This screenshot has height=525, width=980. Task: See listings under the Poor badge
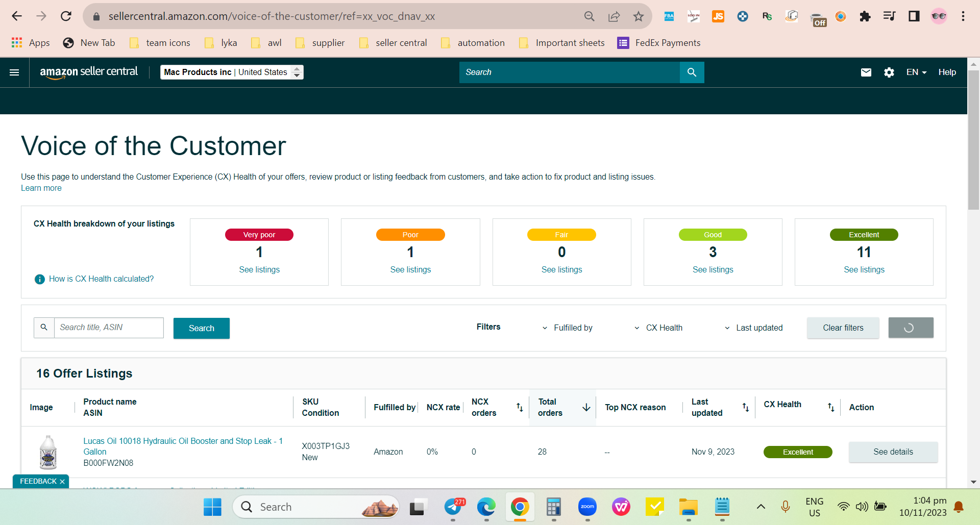(x=410, y=270)
